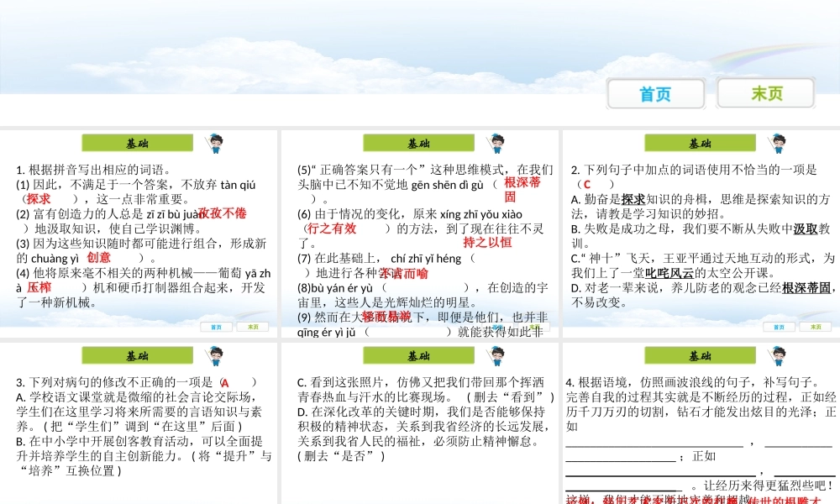This screenshot has height=504, width=840.
Task: Click the red answer 孜孜不倦 in item (2)
Action: point(223,213)
